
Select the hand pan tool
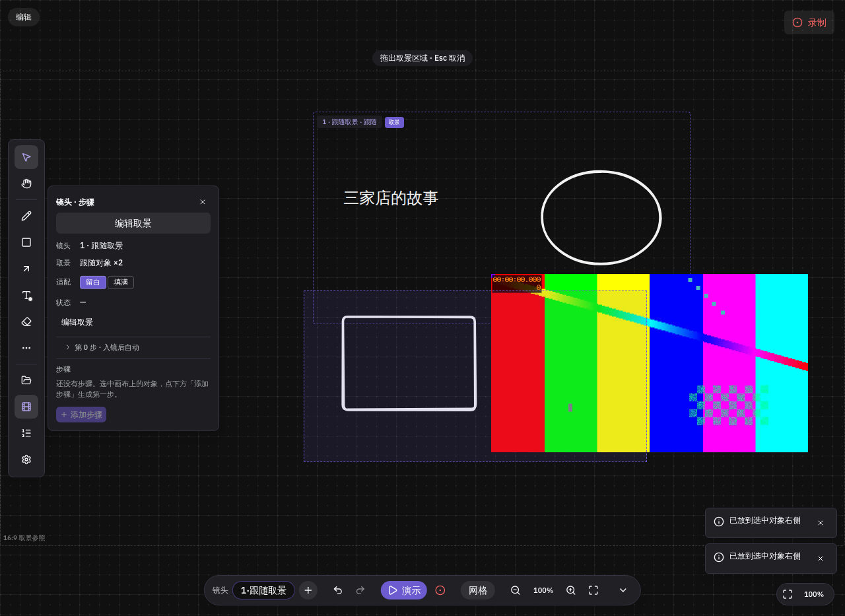tap(26, 184)
